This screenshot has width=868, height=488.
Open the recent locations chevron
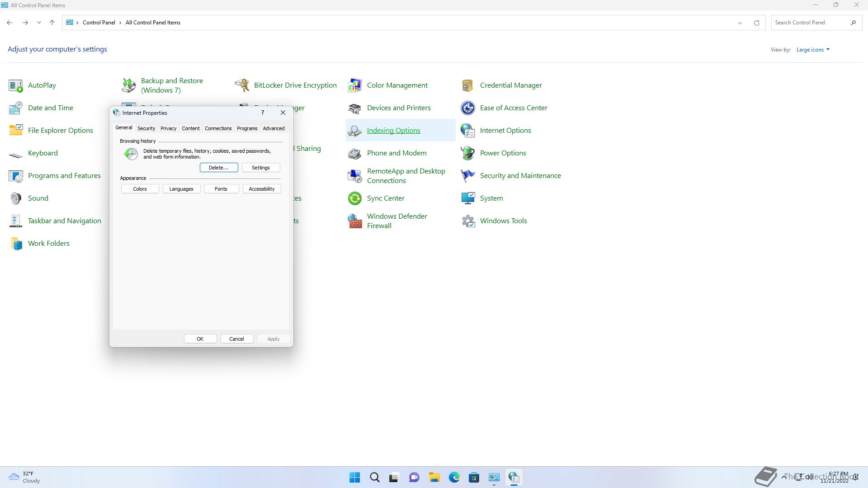tap(39, 23)
